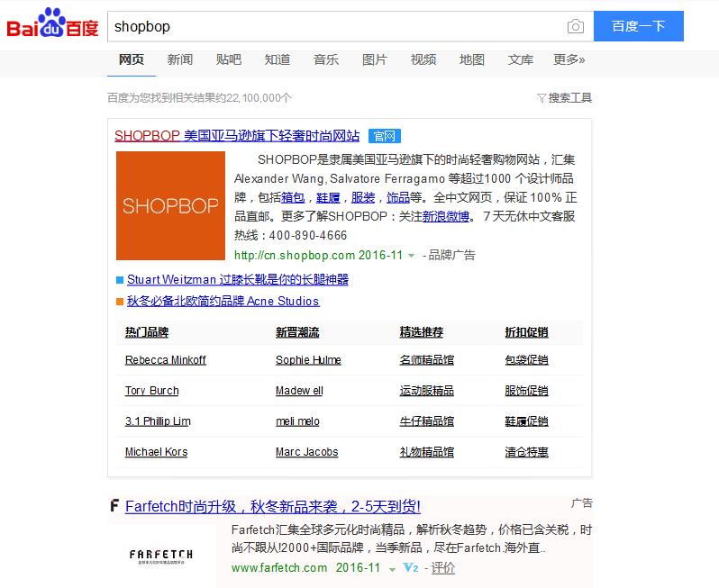Click the 精选推荐 column header
719x588 pixels.
coord(422,332)
